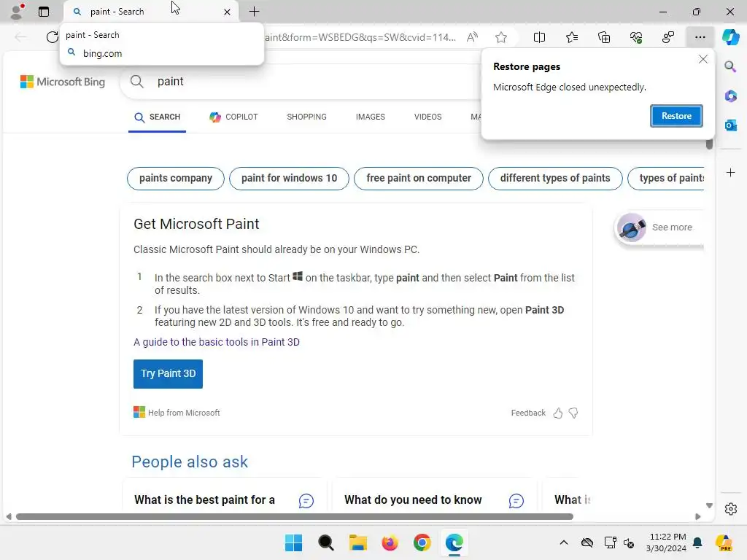Open Microsoft 365 sidebar icon
747x560 pixels.
(x=730, y=96)
